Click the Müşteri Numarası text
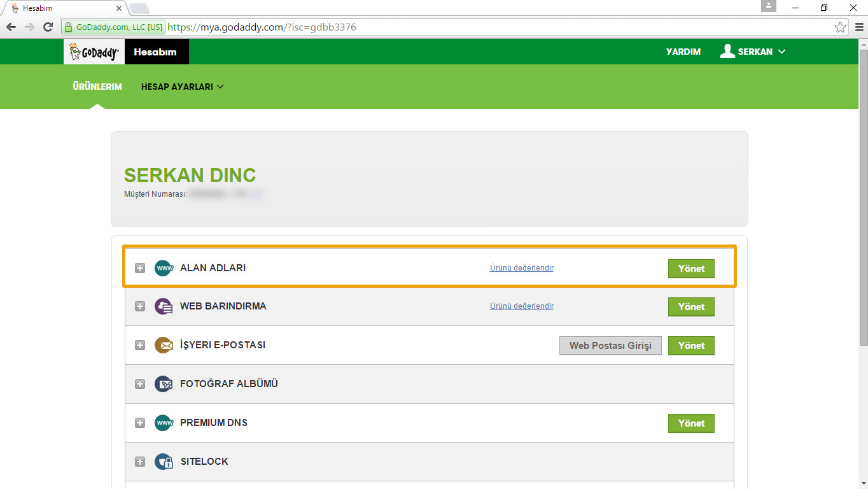Screen dimensions: 868x489 click(155, 194)
